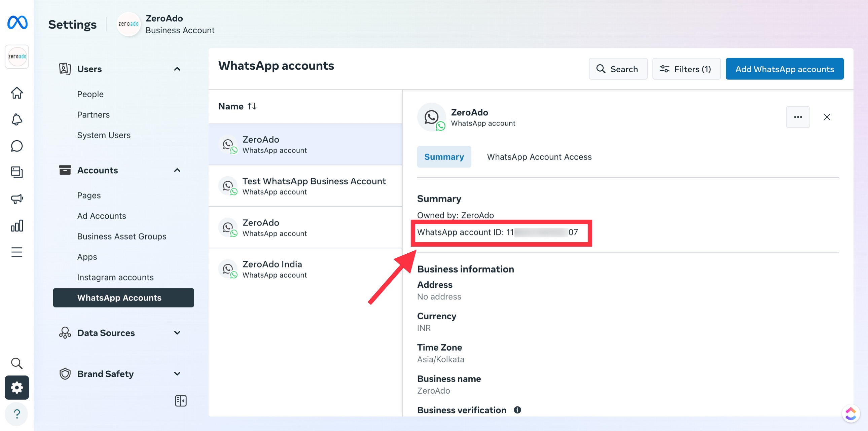Open the ClickUp icon at bottom right
Screen dimensions: 868x431
[852, 413]
